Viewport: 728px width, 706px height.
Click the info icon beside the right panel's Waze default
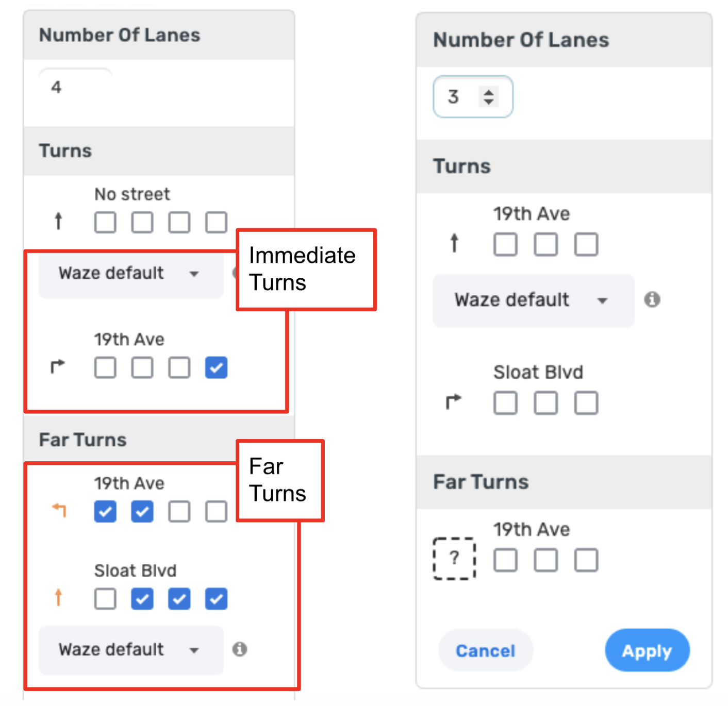coord(652,299)
